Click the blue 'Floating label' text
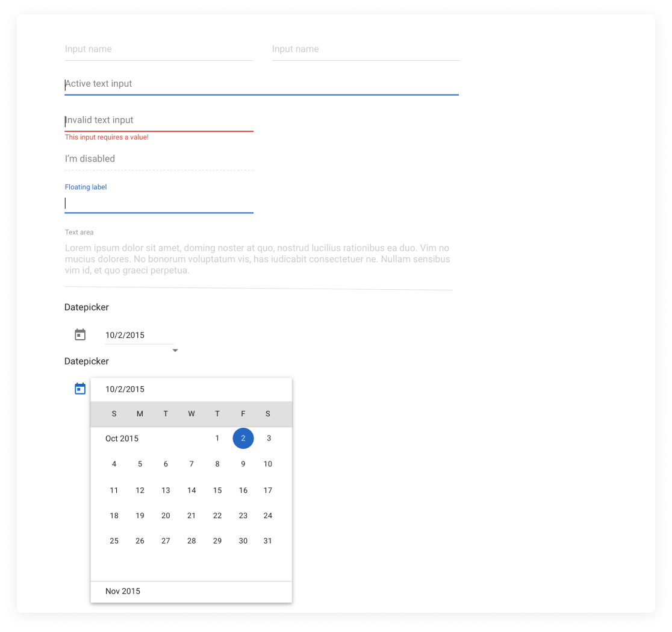This screenshot has height=632, width=672. click(86, 187)
